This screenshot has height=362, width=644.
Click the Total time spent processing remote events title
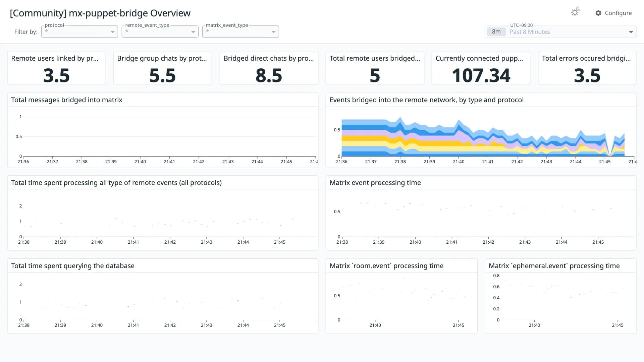point(116,183)
